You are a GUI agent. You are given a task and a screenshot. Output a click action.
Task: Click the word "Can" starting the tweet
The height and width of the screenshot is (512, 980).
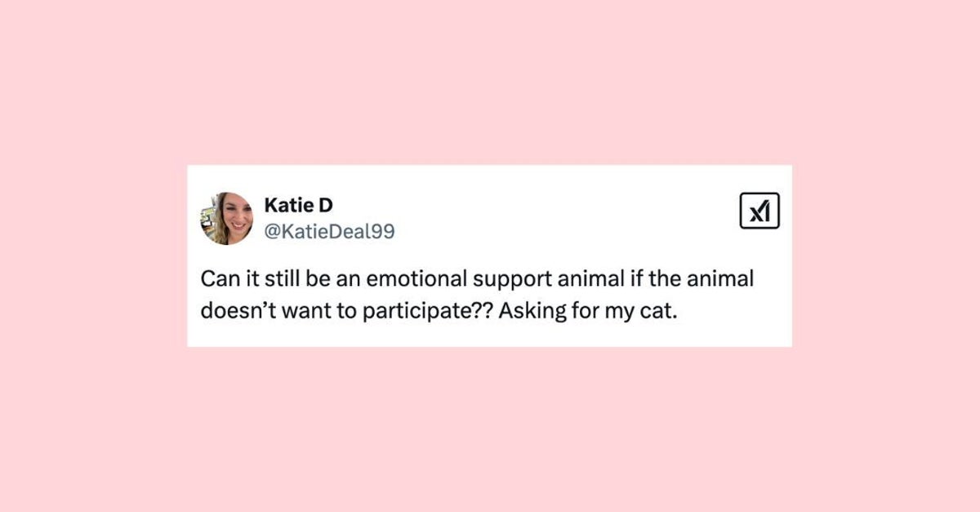pyautogui.click(x=216, y=279)
